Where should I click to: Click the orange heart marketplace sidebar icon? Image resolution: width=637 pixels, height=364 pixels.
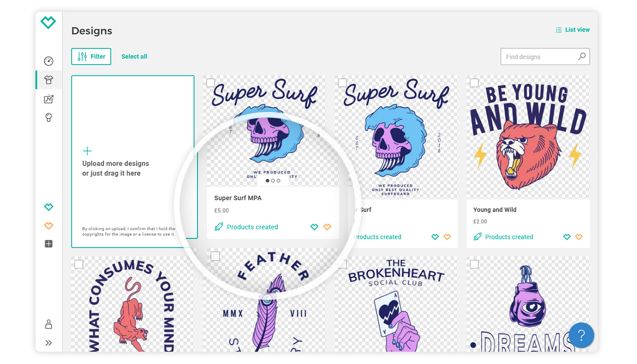pyautogui.click(x=49, y=226)
